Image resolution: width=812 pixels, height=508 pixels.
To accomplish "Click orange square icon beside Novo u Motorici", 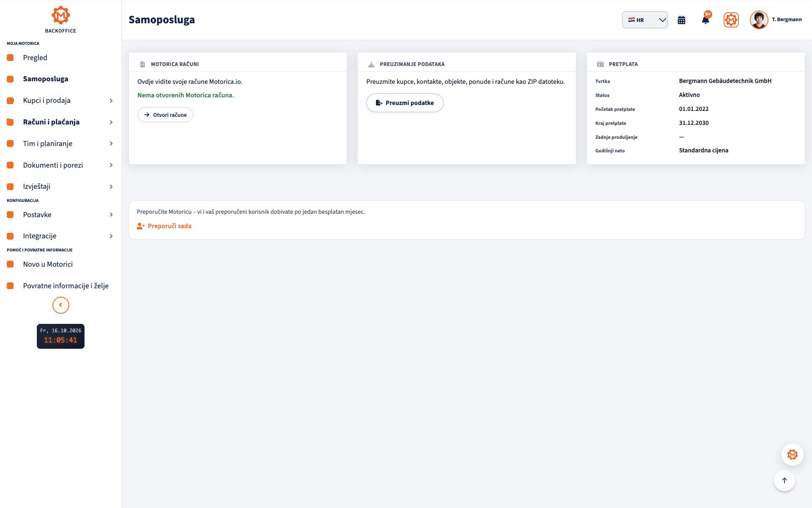I will click(x=11, y=264).
